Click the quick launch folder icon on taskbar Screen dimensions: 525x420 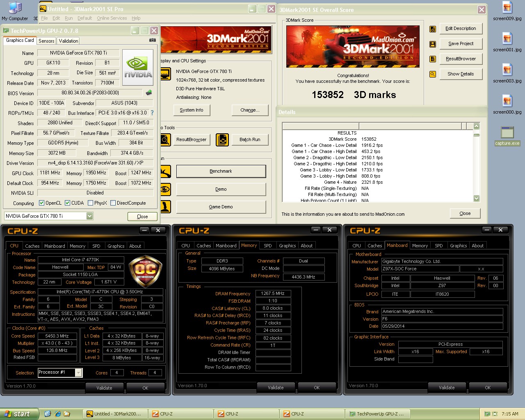click(x=67, y=414)
